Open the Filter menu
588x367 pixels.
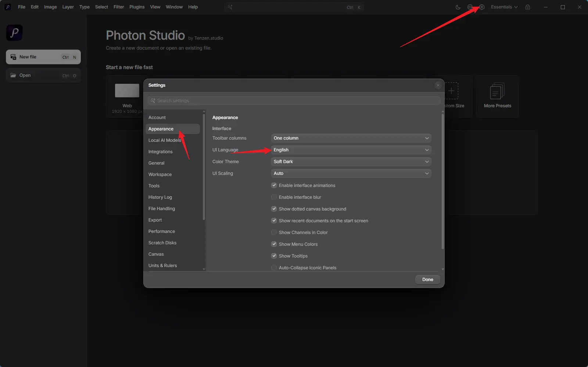119,7
